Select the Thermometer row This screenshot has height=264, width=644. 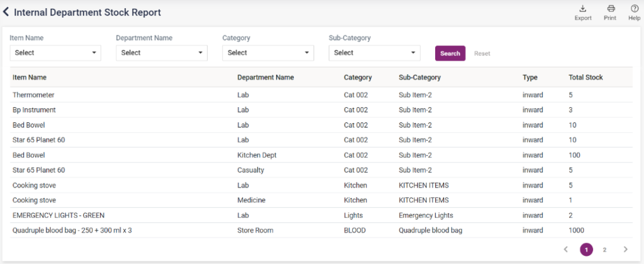pos(33,95)
